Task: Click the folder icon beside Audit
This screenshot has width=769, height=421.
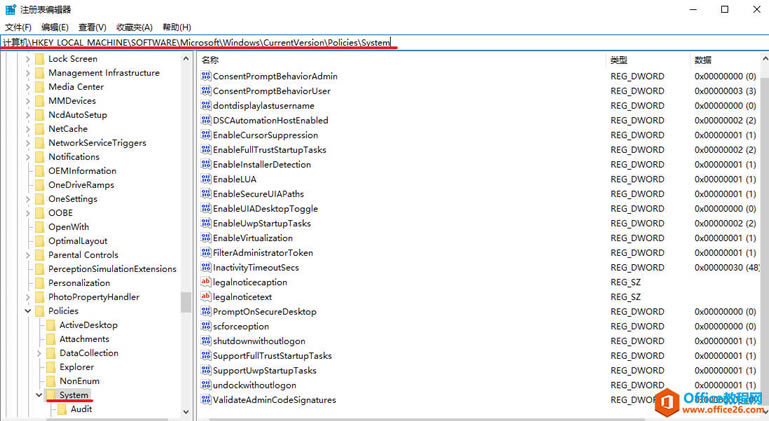Action: (62, 409)
